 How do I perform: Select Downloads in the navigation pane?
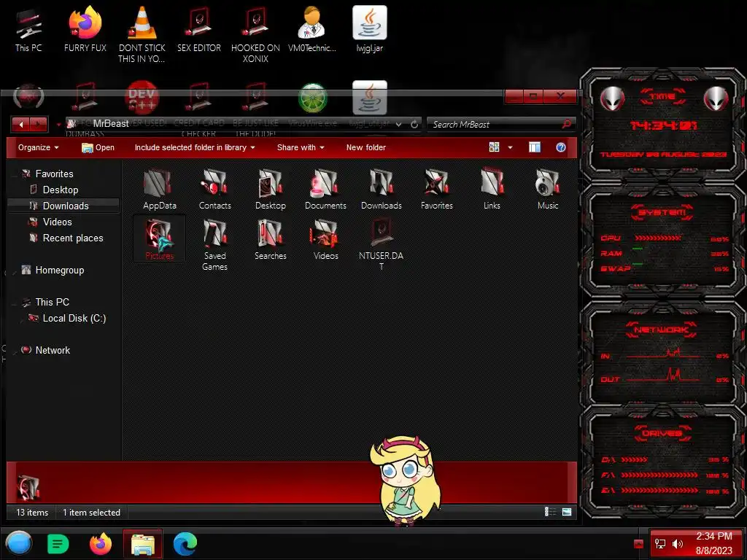tap(64, 206)
